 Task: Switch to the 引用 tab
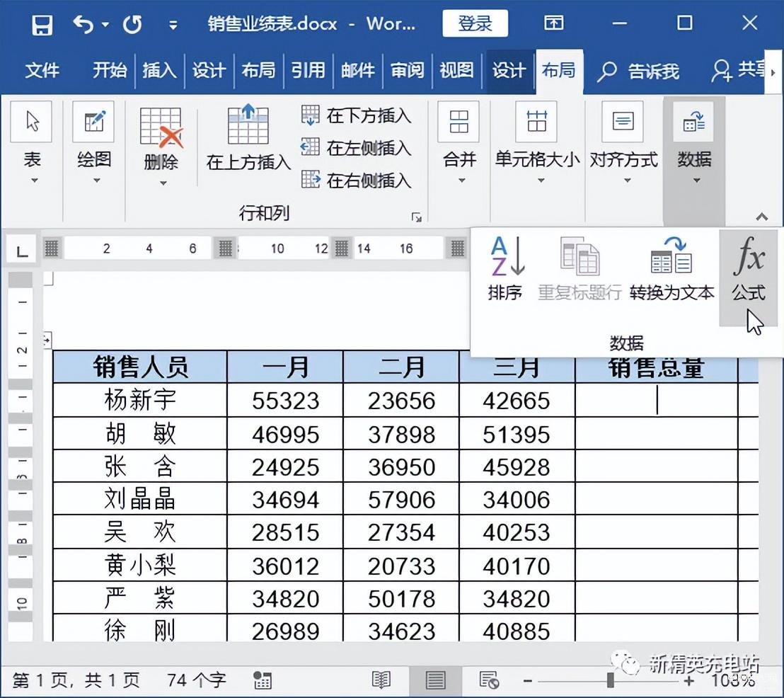pos(309,70)
